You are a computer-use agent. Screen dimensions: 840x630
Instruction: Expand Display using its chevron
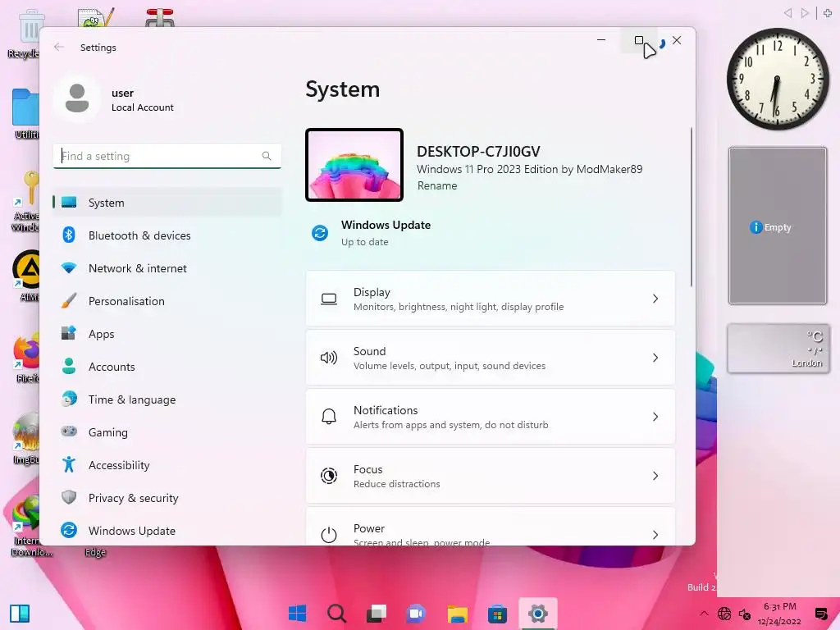655,299
